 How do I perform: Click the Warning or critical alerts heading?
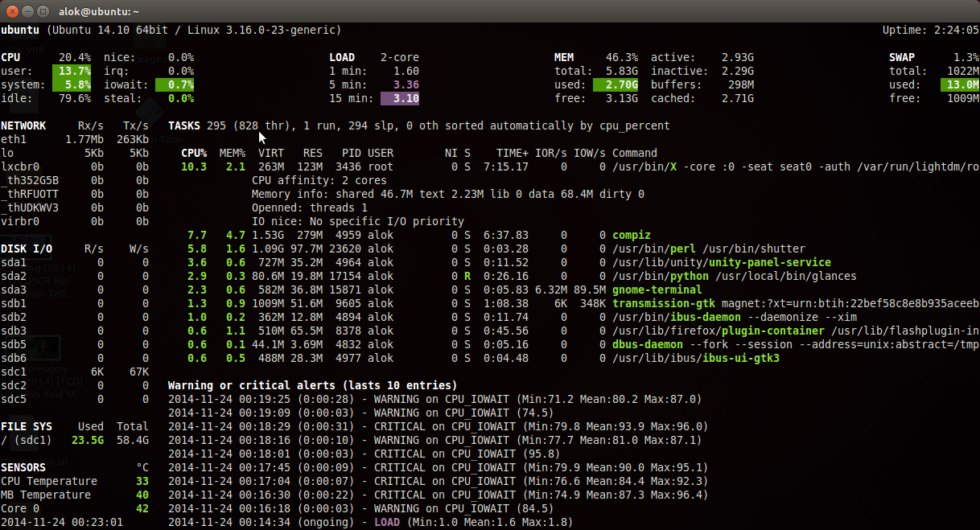pos(312,385)
